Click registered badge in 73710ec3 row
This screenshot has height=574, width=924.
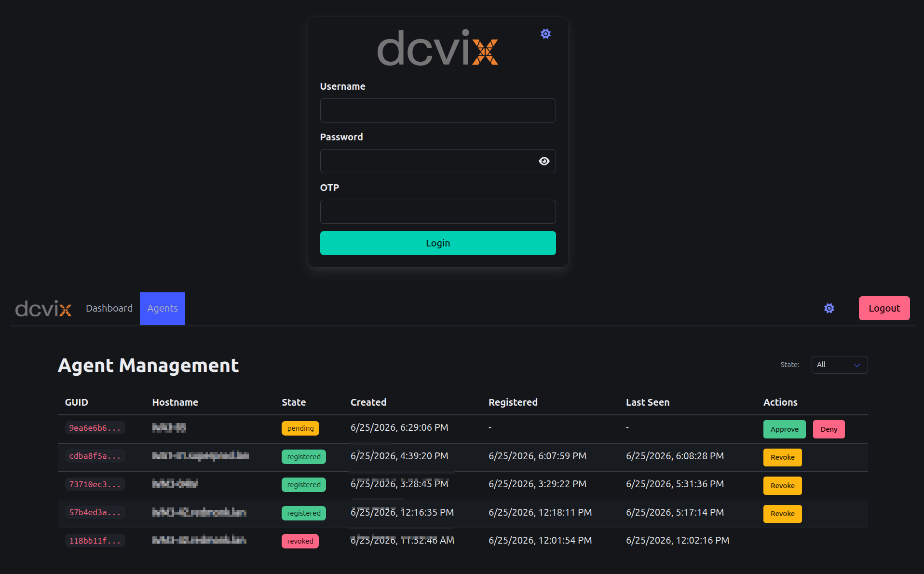coord(304,485)
